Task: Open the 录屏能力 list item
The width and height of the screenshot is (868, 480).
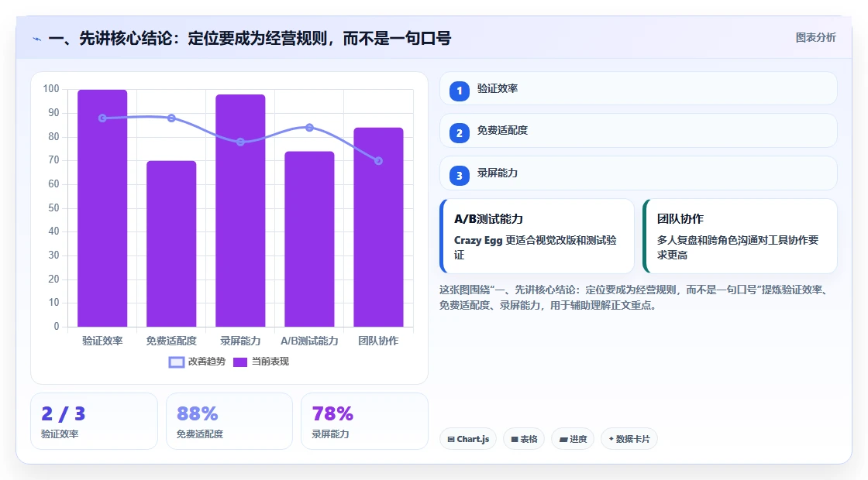Action: (x=639, y=173)
